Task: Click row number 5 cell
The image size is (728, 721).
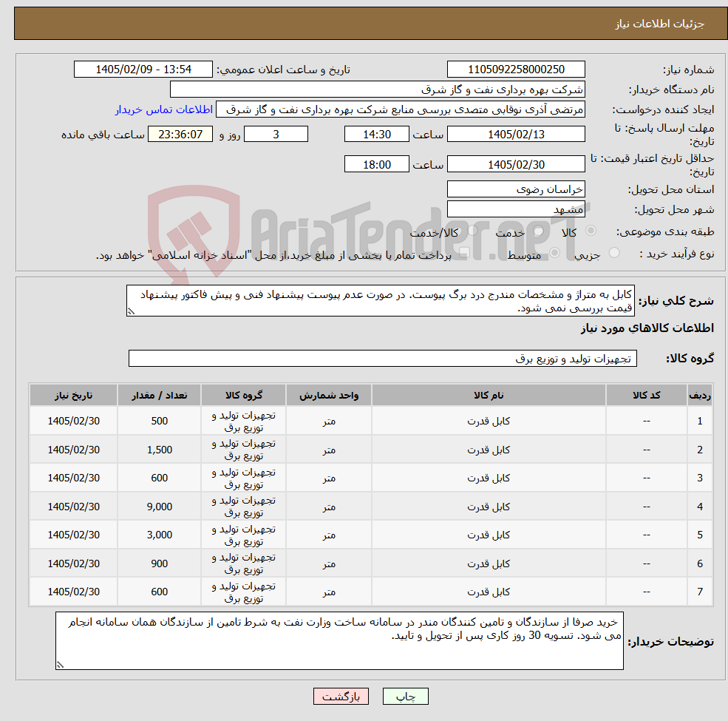Action: (x=700, y=535)
